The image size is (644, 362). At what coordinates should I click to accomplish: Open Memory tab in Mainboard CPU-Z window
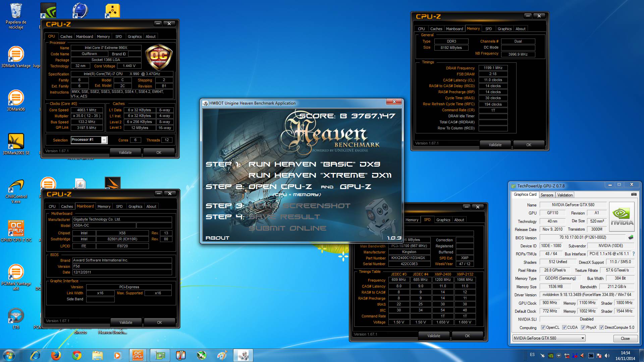pos(104,206)
